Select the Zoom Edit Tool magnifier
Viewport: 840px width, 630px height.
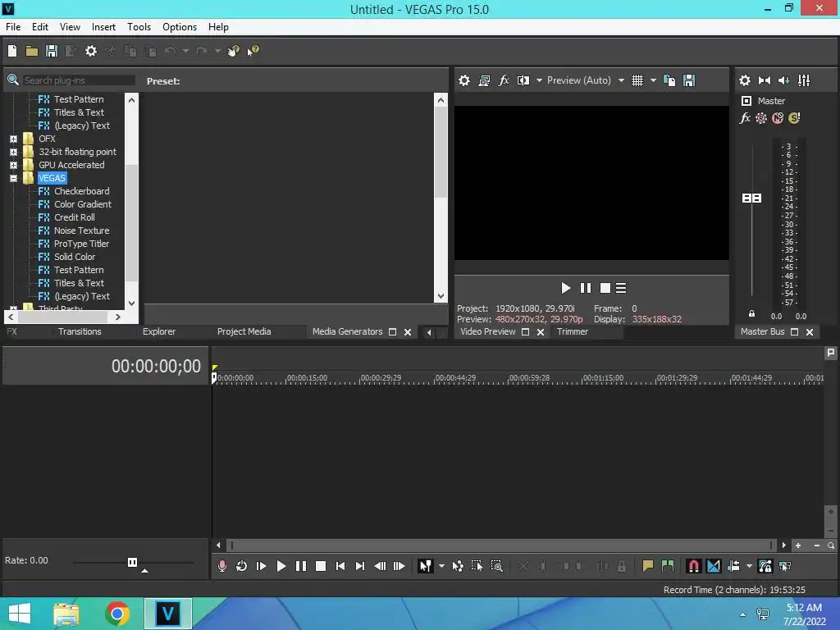pyautogui.click(x=496, y=566)
